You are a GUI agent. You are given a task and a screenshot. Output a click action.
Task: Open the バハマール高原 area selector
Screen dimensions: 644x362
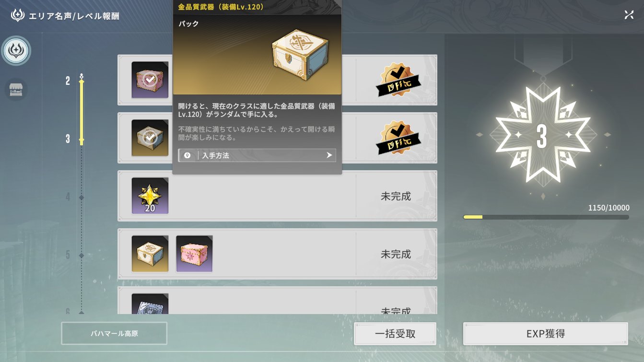(114, 333)
